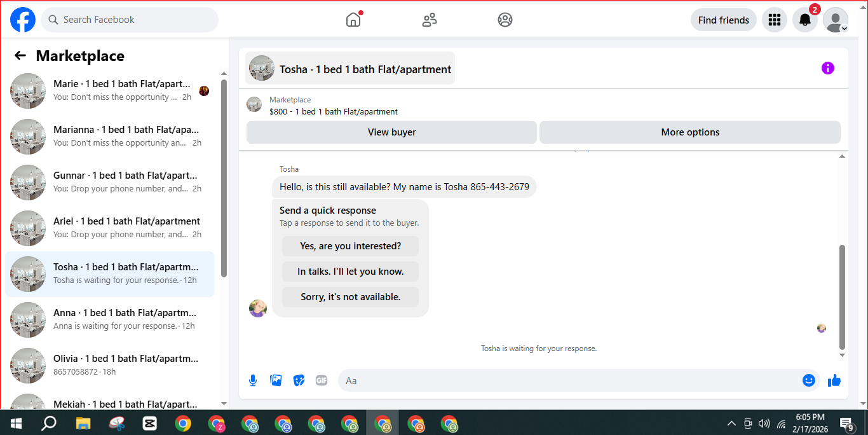Go to the Home feed icon
The height and width of the screenshot is (435, 868).
click(x=353, y=20)
